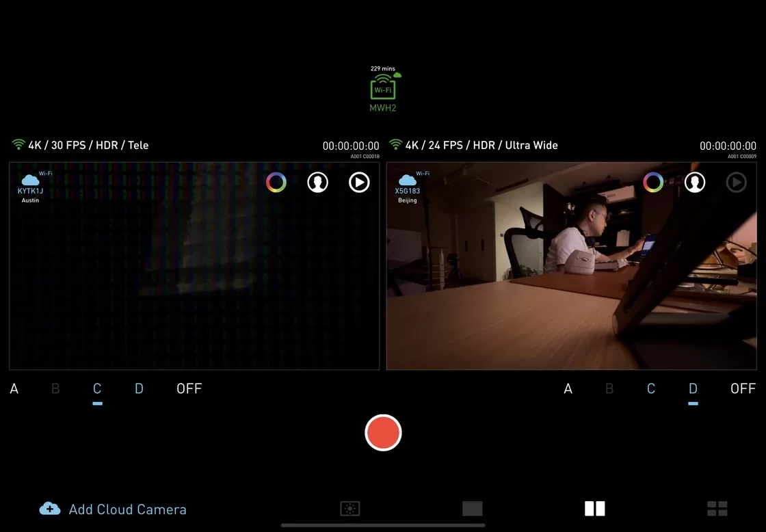Tap face tracking icon on Austin camera

317,182
